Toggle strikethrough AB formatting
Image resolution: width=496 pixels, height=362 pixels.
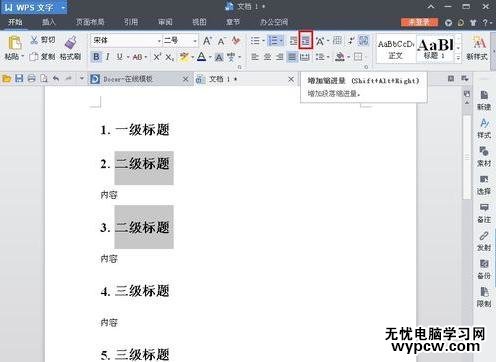(137, 57)
